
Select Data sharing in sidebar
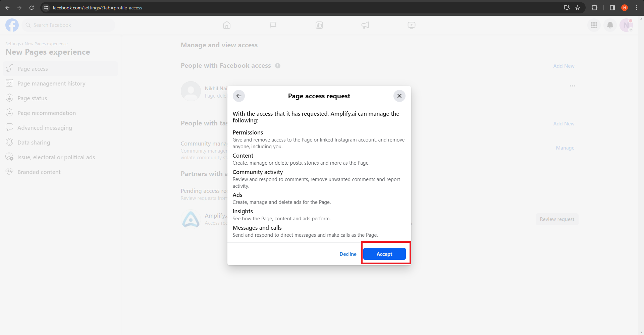coord(60,143)
